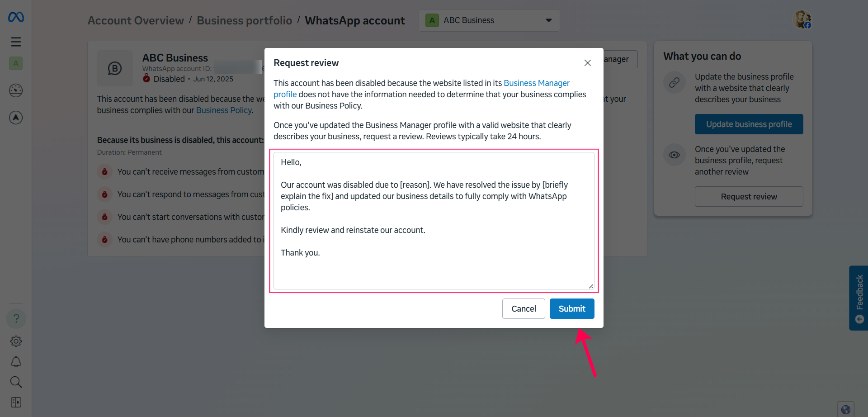Collapse the sidebar with the hamburger icon
Image resolution: width=868 pixels, height=417 pixels.
point(16,41)
